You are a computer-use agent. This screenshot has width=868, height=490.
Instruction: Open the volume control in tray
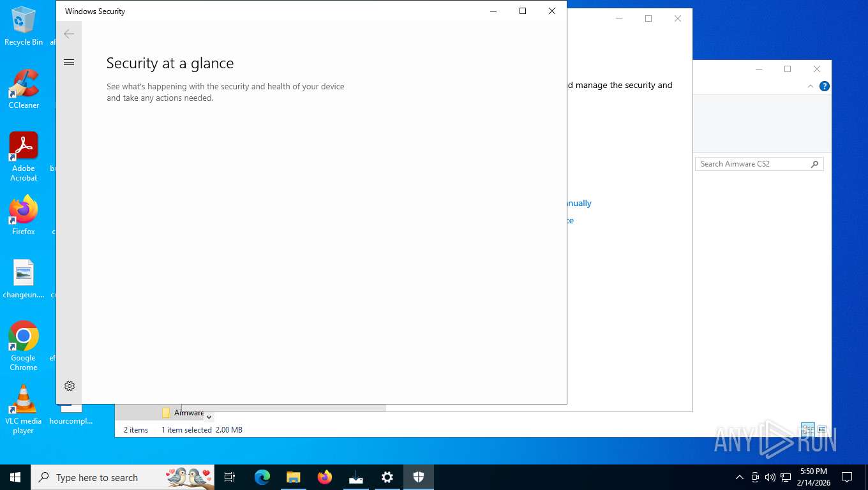pos(770,477)
